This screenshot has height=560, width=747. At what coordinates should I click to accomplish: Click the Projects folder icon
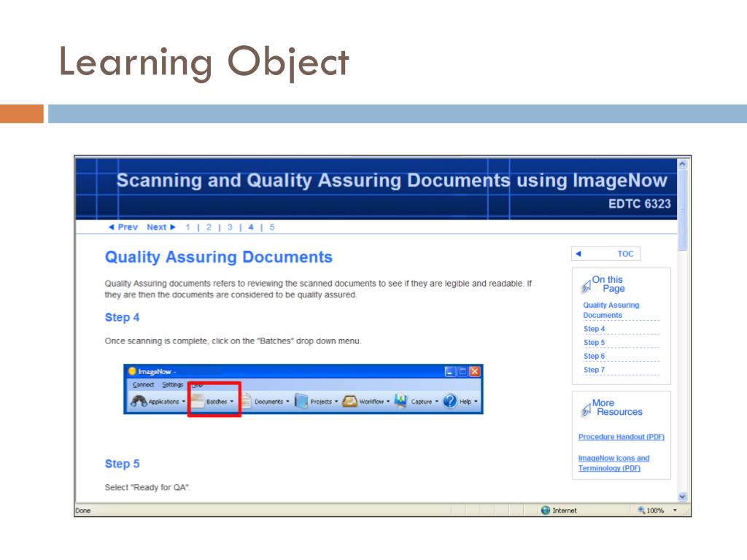(301, 401)
